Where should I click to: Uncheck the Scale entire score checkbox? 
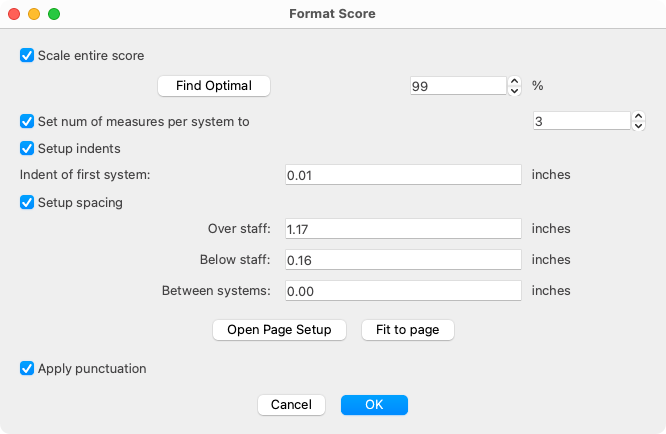click(27, 55)
